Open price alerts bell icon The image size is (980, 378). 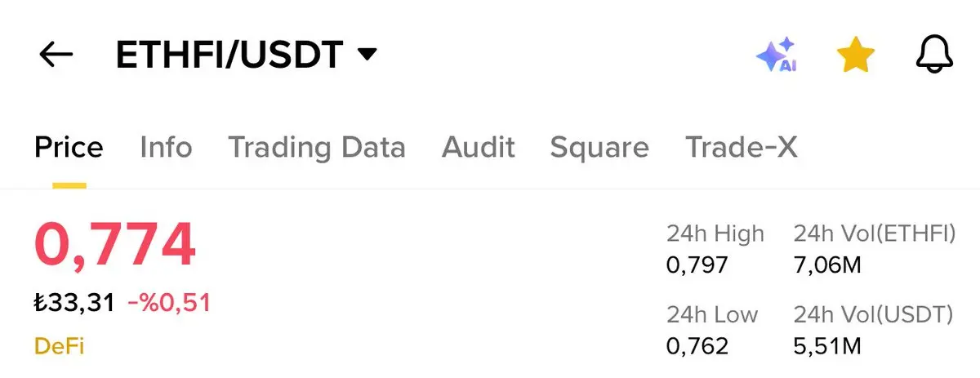click(933, 56)
